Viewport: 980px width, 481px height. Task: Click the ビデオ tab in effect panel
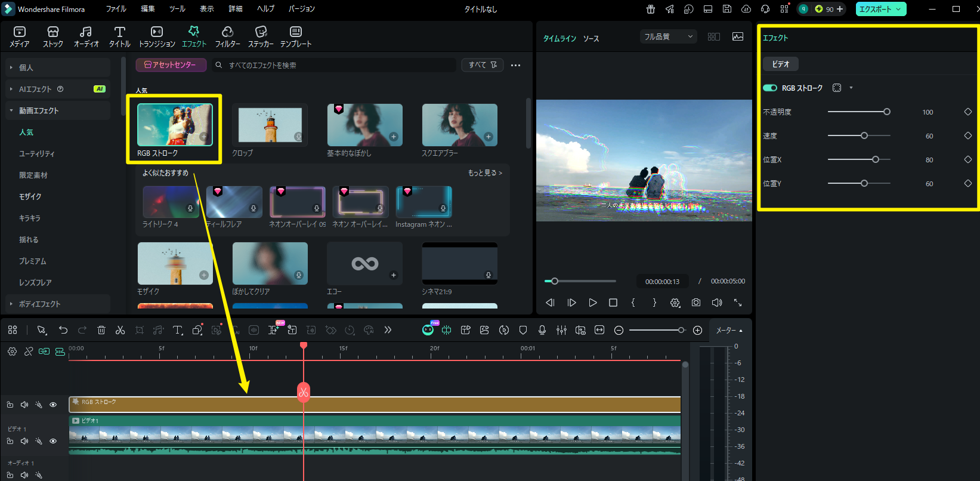(x=781, y=64)
